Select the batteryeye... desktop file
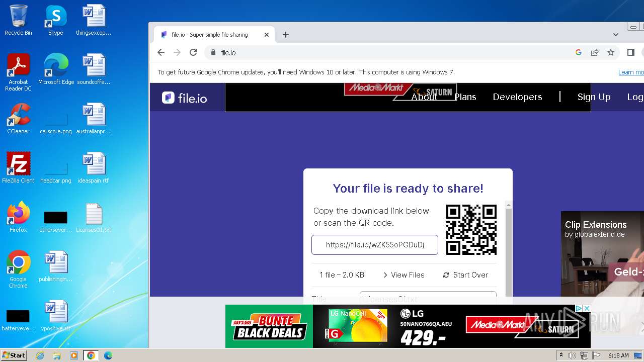Image resolution: width=644 pixels, height=362 pixels. pyautogui.click(x=18, y=320)
